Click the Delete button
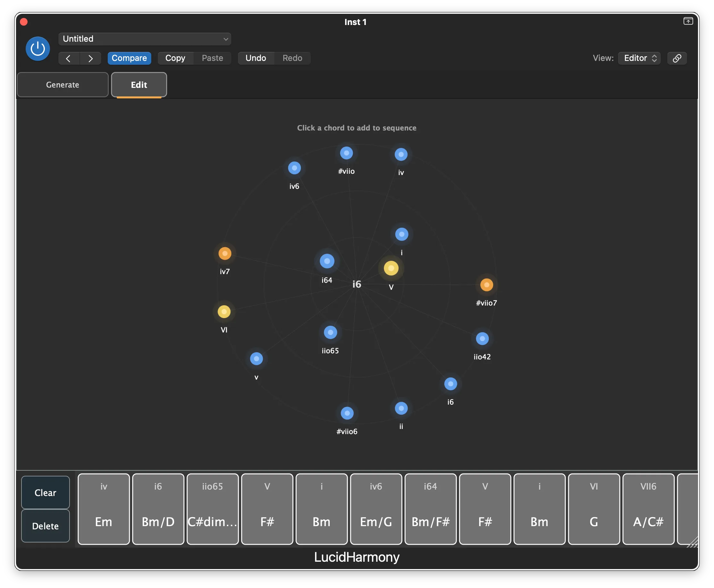 [x=46, y=526]
